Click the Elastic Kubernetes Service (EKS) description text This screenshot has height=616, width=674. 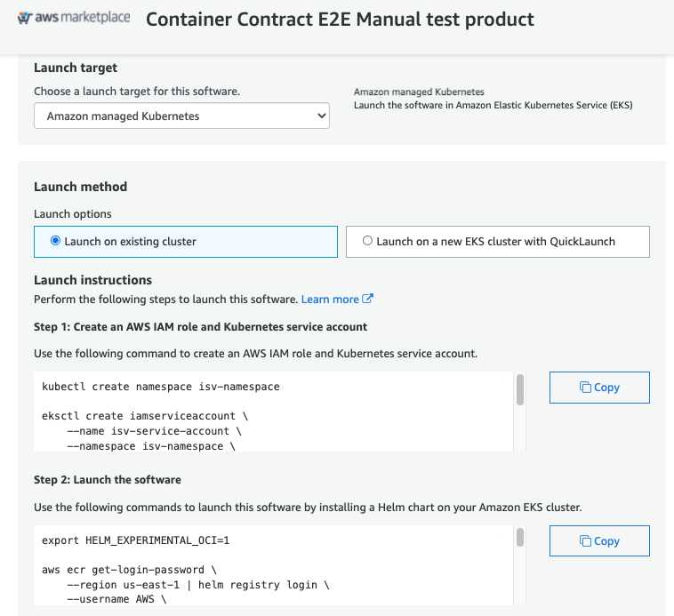pyautogui.click(x=493, y=105)
